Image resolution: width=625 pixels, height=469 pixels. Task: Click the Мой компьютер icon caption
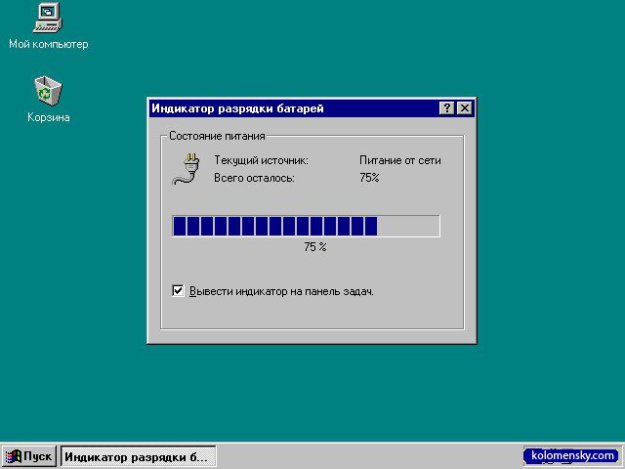pyautogui.click(x=48, y=44)
